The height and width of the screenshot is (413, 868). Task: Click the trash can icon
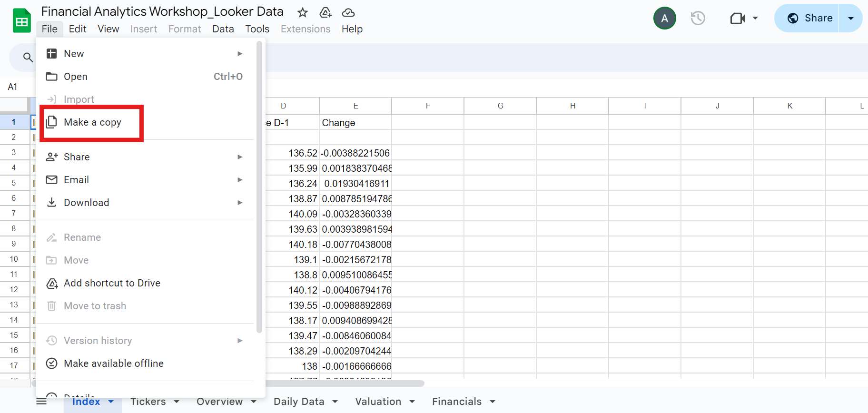(51, 306)
